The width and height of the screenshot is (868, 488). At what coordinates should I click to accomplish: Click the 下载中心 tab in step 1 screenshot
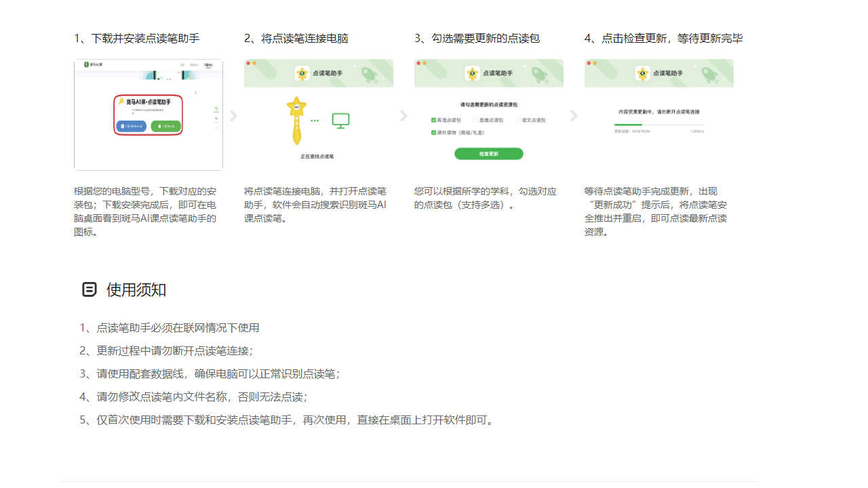(x=208, y=65)
